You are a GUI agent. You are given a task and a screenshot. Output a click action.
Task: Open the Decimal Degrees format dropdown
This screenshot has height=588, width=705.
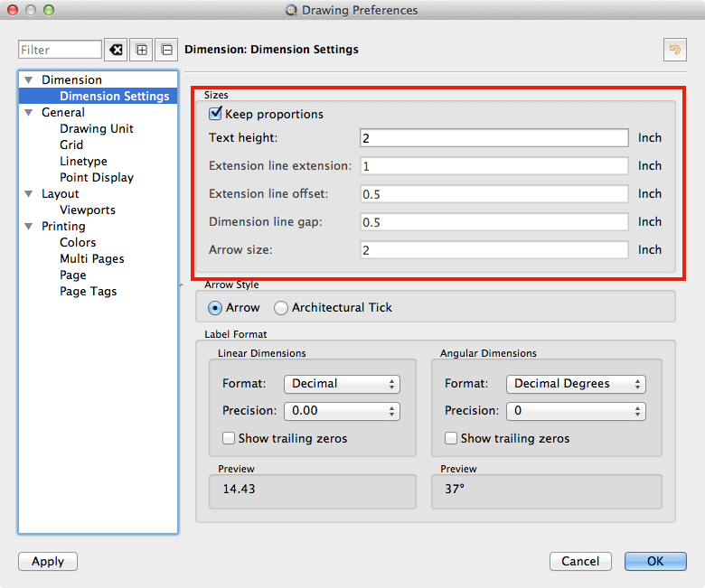[x=576, y=384]
